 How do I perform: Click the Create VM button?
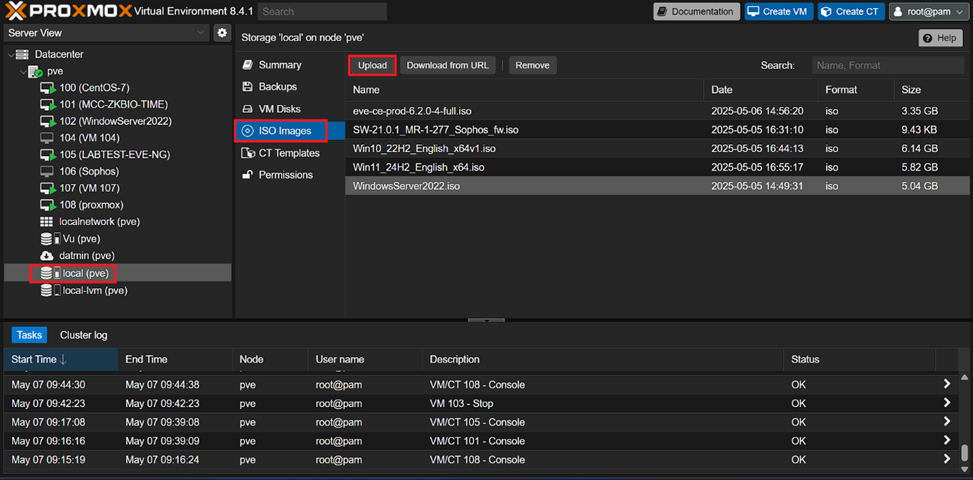pos(777,12)
